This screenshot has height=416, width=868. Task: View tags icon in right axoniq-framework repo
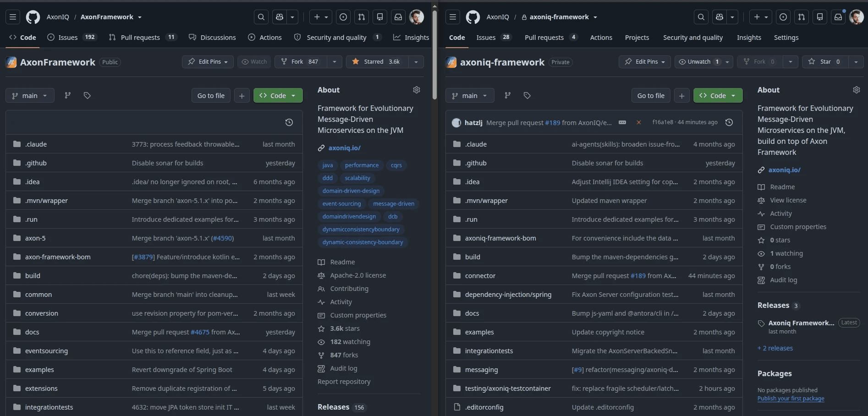pyautogui.click(x=527, y=95)
